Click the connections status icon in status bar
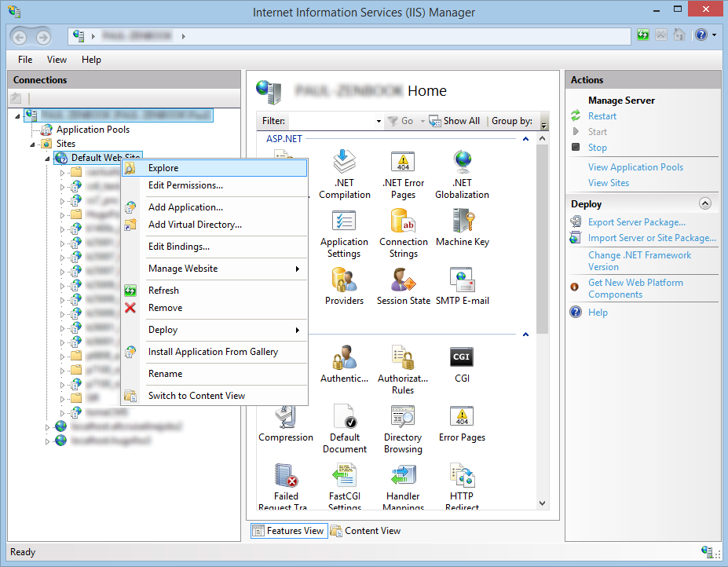 707,551
